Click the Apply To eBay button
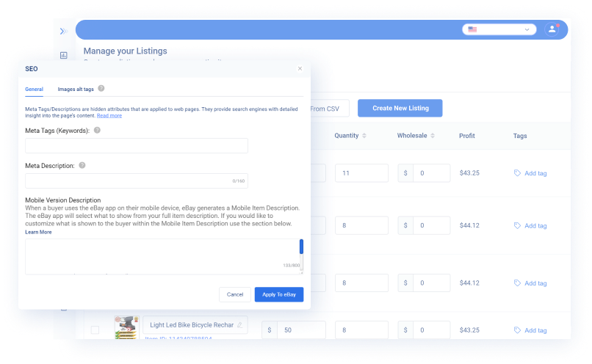This screenshot has width=592, height=364. [x=279, y=294]
